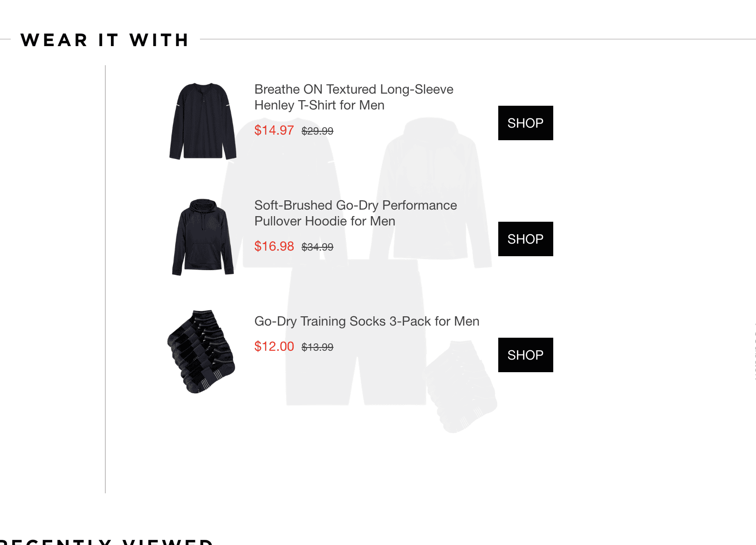756x545 pixels.
Task: Click the Recently Viewed section heading
Action: [x=107, y=541]
